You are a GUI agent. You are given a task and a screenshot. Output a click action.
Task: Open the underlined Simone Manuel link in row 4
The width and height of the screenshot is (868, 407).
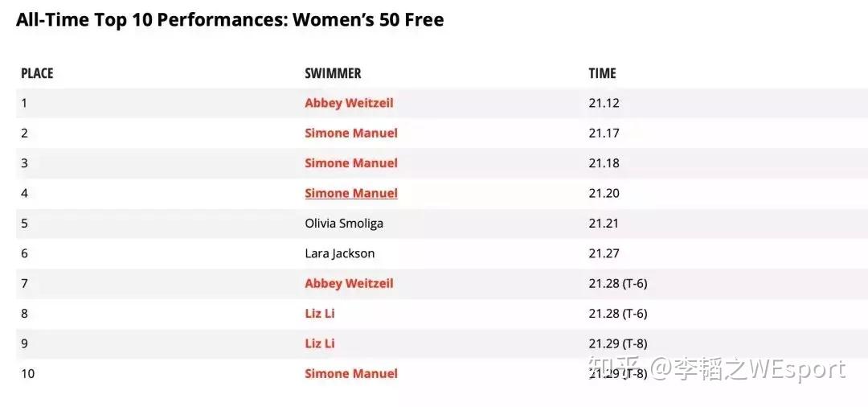(x=351, y=193)
